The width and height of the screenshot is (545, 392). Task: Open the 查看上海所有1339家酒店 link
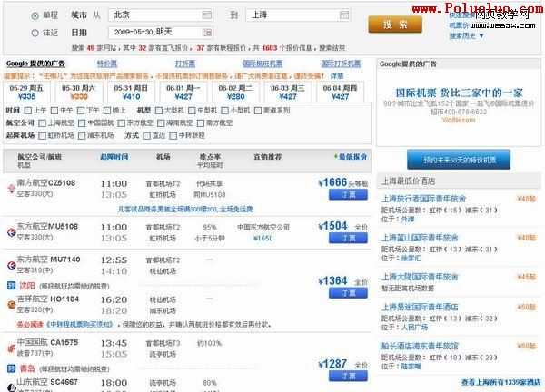tap(500, 382)
